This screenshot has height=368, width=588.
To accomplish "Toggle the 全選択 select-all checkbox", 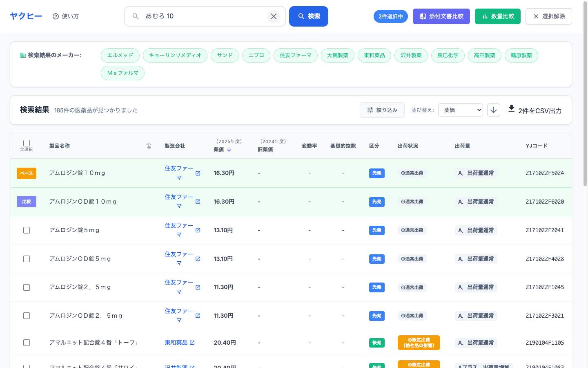I will (x=27, y=143).
